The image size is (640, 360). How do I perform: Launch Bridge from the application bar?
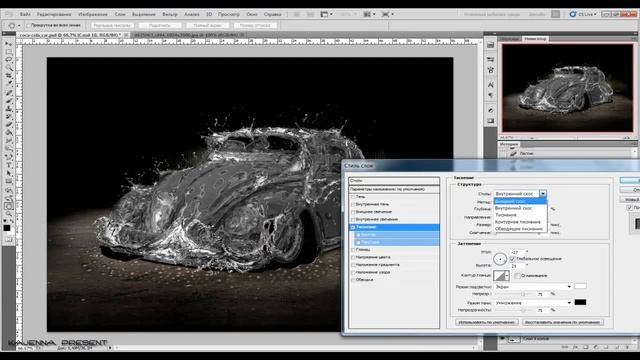297,14
